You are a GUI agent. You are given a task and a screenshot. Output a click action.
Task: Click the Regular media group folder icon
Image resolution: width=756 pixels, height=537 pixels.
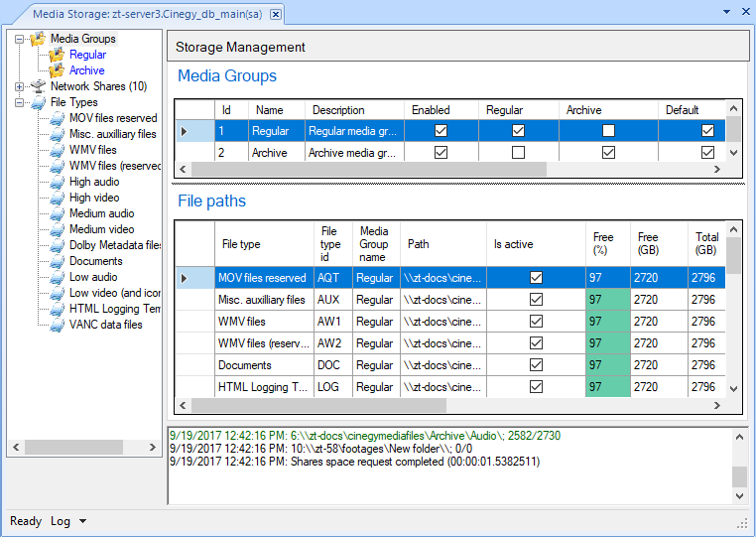pyautogui.click(x=57, y=55)
